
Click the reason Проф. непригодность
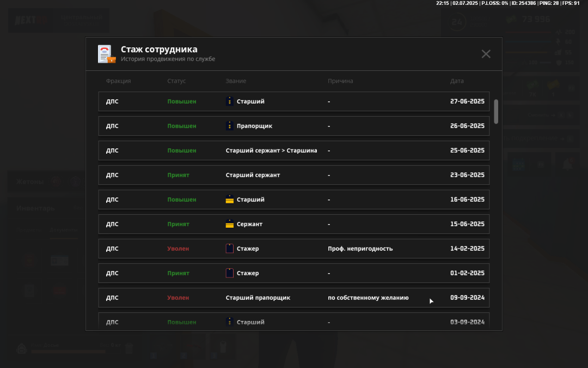point(360,249)
